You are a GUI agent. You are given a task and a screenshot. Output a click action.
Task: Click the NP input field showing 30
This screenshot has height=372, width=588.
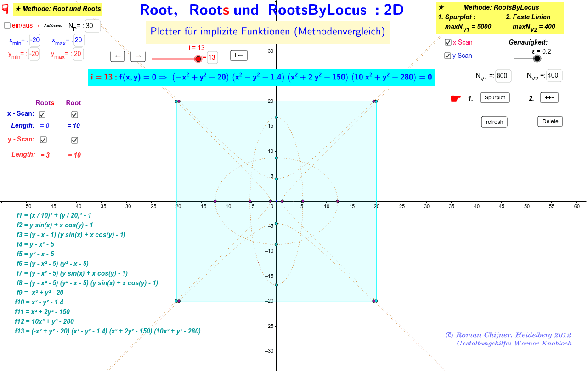(x=93, y=26)
